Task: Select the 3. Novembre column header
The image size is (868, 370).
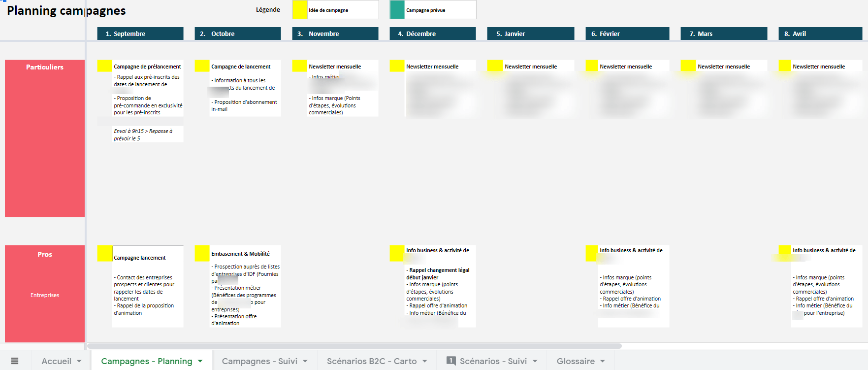Action: [x=335, y=34]
